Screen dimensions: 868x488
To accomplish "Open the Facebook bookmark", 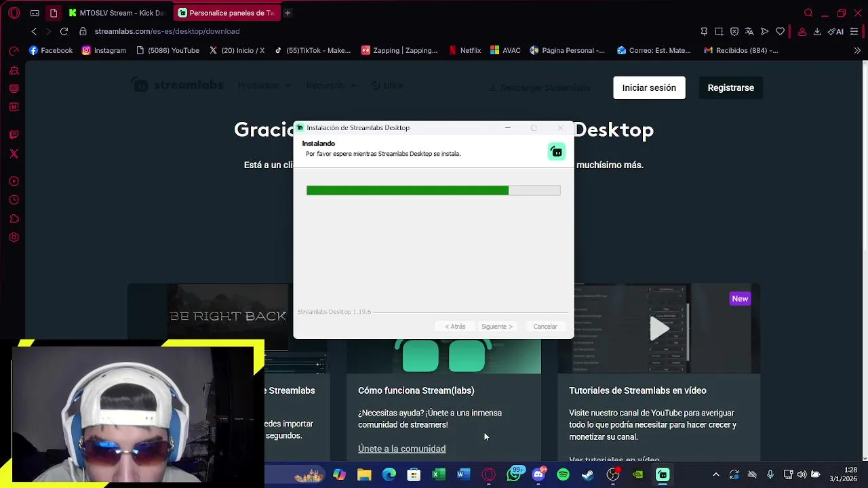I will (51, 50).
